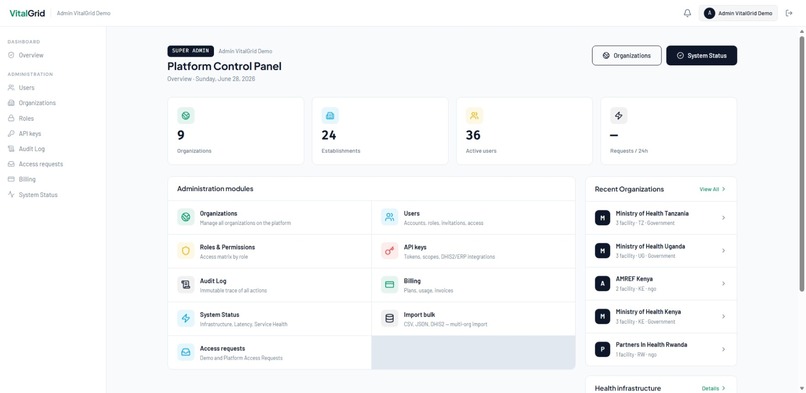Click the Audit Log module scroll icon

point(186,285)
